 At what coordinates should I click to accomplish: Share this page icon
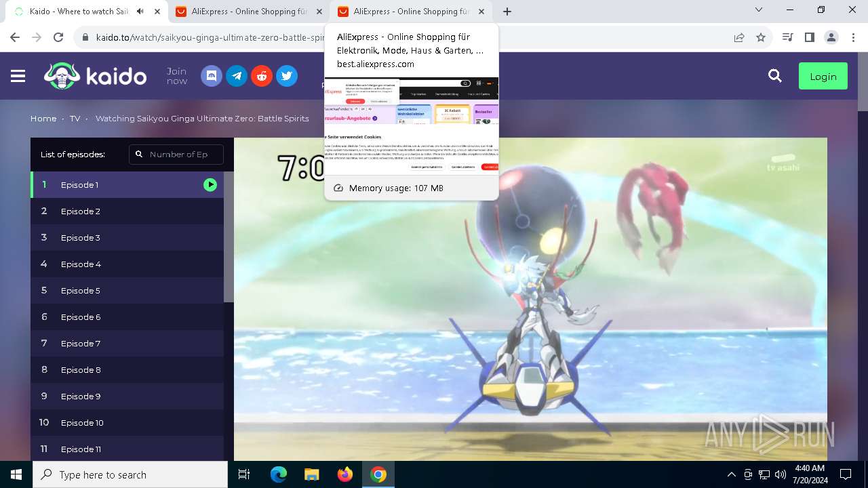coord(739,37)
